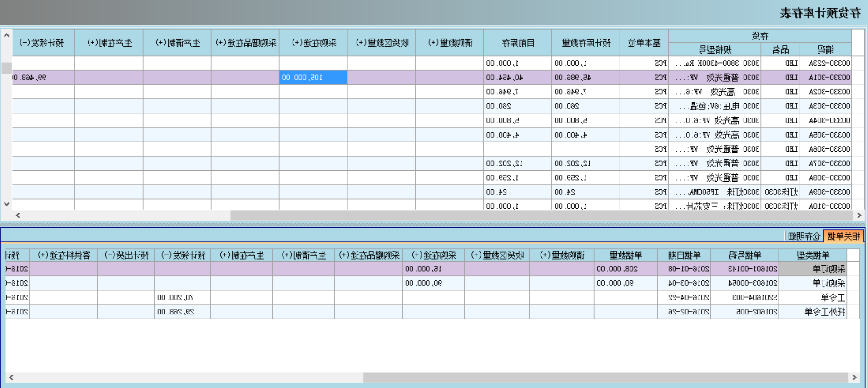This screenshot has width=868, height=388.
Task: Switch to the 相关单据 tab
Action: point(843,236)
